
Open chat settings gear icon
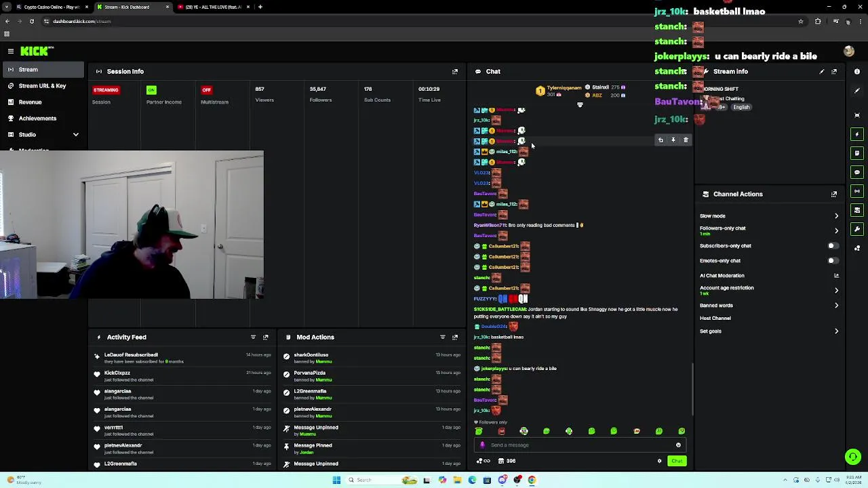[659, 461]
